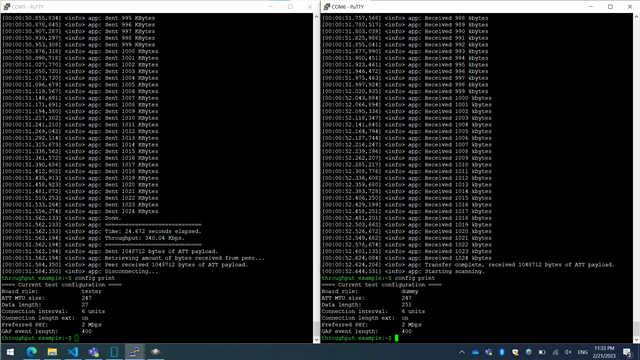Viewport: 640px width, 360px height.
Task: Click 'Board role: dummy' in COM6
Action: (370, 291)
